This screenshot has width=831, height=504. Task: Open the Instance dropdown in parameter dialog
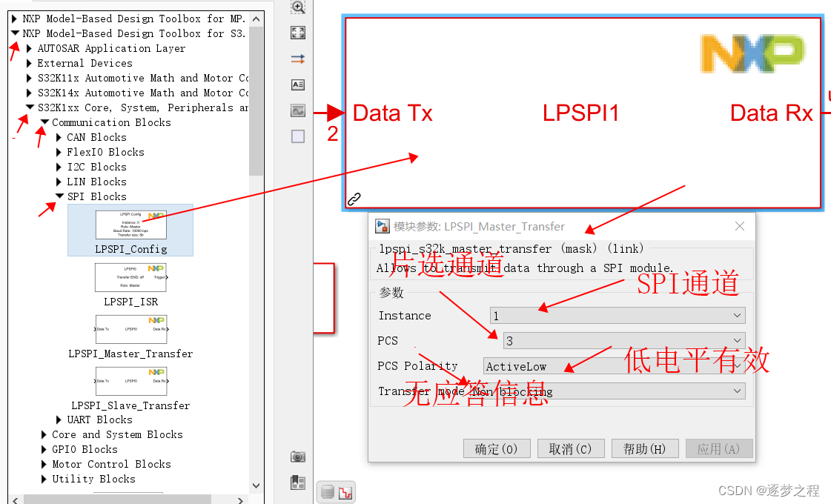pos(737,315)
